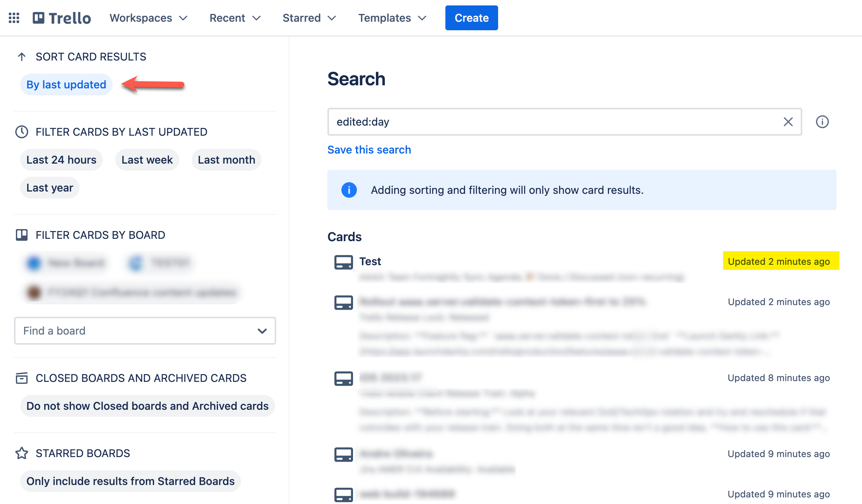This screenshot has width=862, height=504.
Task: Expand the Workspaces dropdown
Action: tap(149, 18)
